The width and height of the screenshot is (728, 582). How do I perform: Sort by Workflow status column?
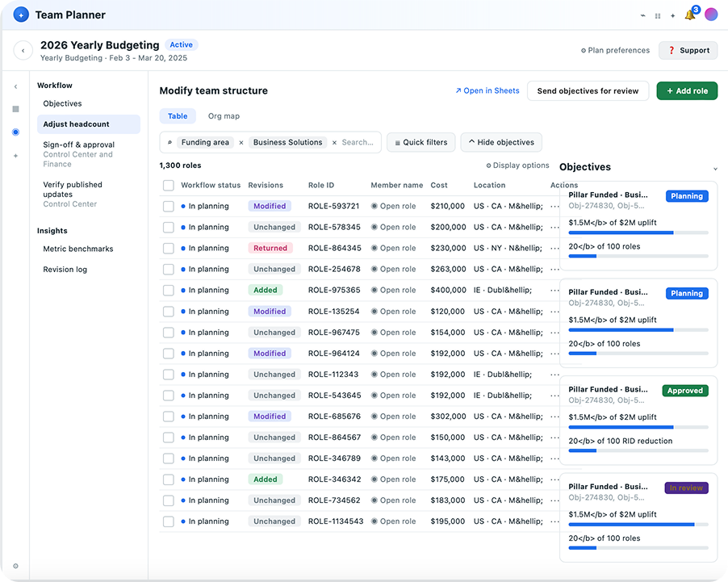tap(211, 186)
